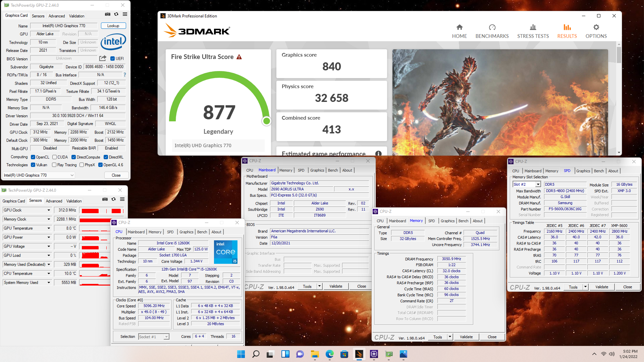Open the 3DMark BENCHMARKS section

pyautogui.click(x=492, y=32)
